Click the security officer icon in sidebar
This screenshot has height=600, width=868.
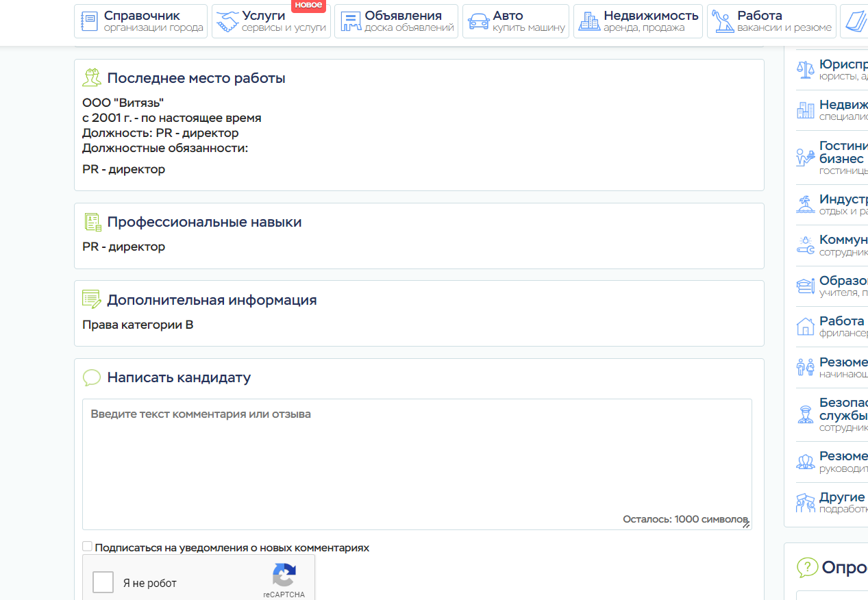click(805, 414)
